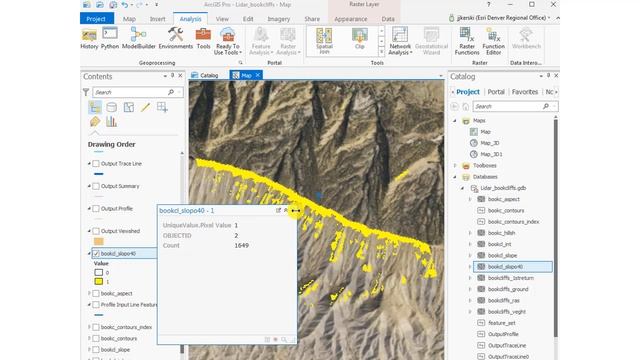Expand the Ready To Use Tools dropdown
Screen dimensions: 640x360
pos(240,53)
